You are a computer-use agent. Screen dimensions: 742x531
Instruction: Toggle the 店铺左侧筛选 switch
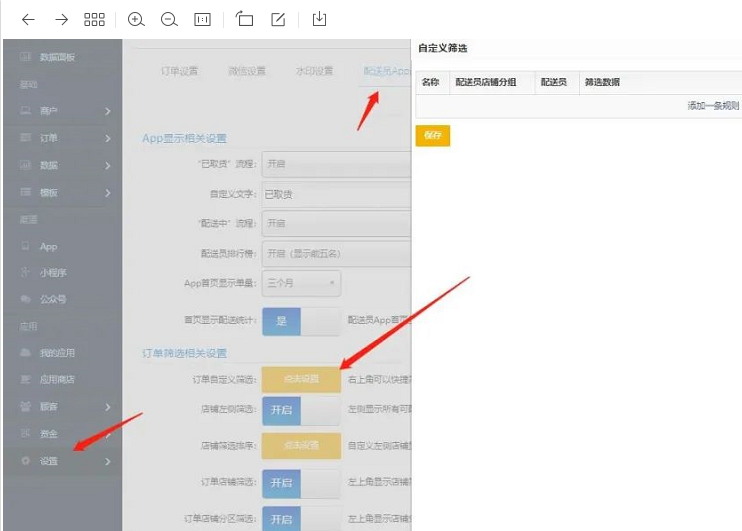(x=300, y=410)
